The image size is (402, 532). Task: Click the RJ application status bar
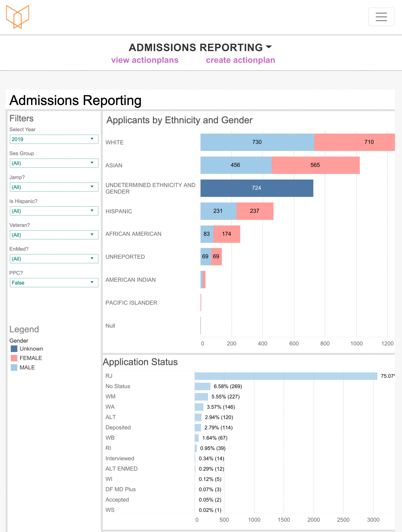tap(286, 376)
